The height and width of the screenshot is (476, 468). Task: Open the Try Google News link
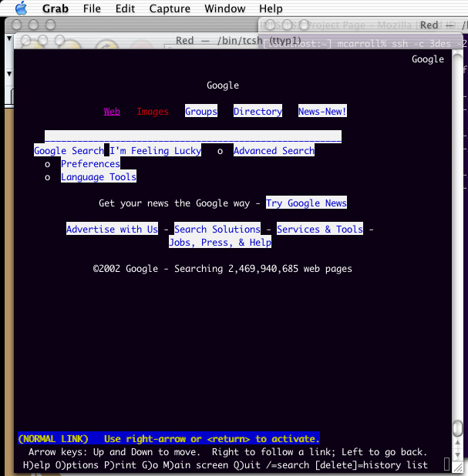tap(306, 203)
